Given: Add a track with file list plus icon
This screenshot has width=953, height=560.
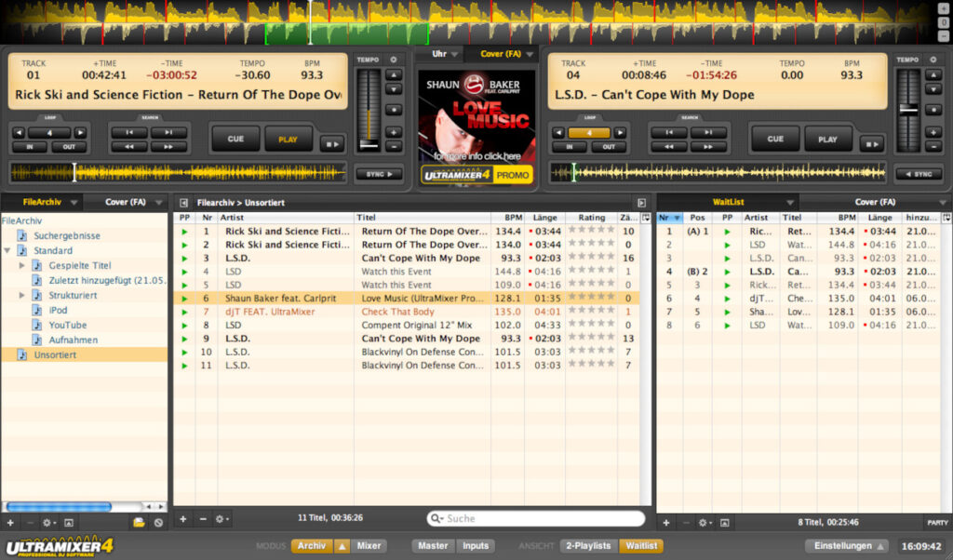Looking at the screenshot, I should pos(182,519).
